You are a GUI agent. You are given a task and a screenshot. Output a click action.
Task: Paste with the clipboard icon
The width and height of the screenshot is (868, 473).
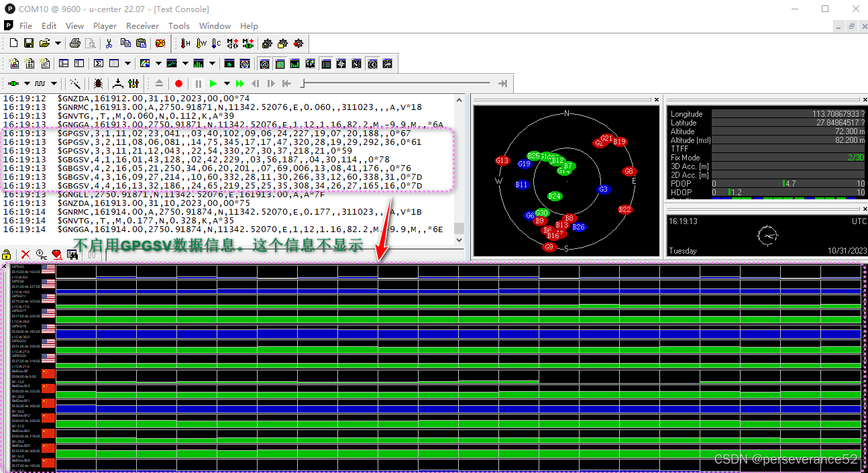[x=141, y=43]
